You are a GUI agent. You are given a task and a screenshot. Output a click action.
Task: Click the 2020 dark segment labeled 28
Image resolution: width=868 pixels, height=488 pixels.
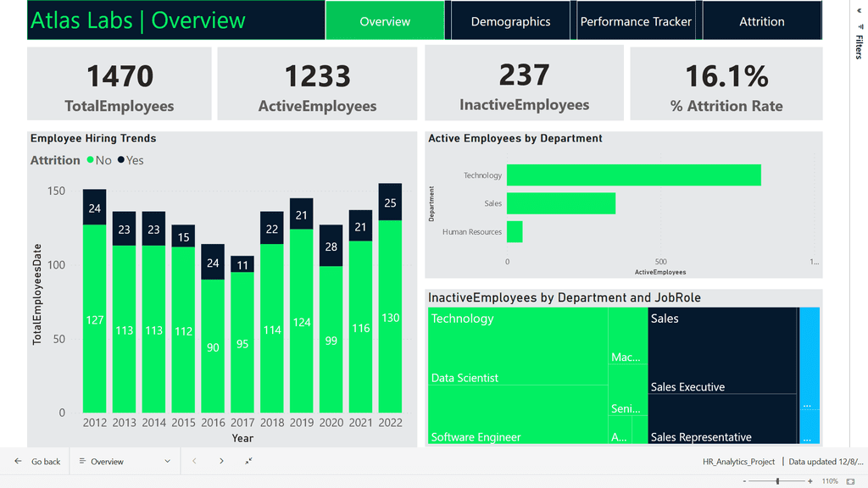coord(331,246)
